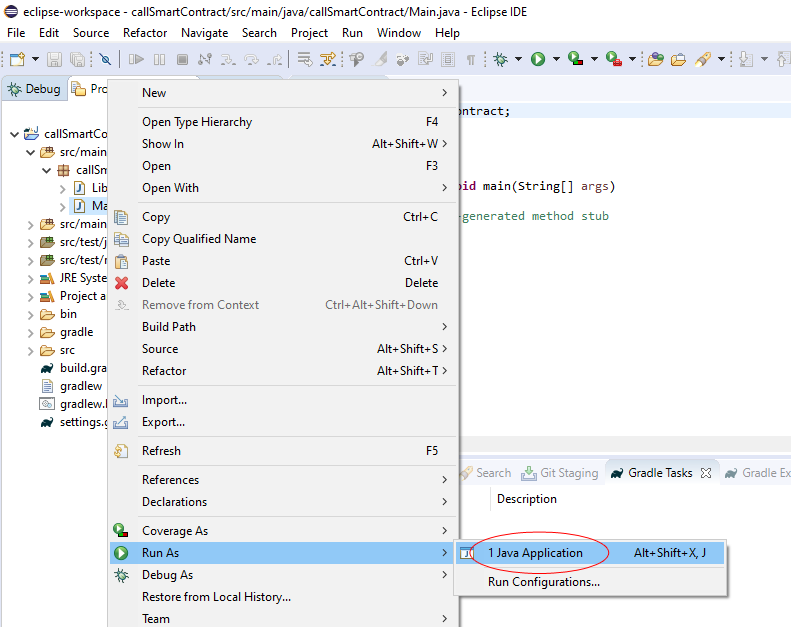
Task: Click Refresh in context menu
Action: coord(282,450)
